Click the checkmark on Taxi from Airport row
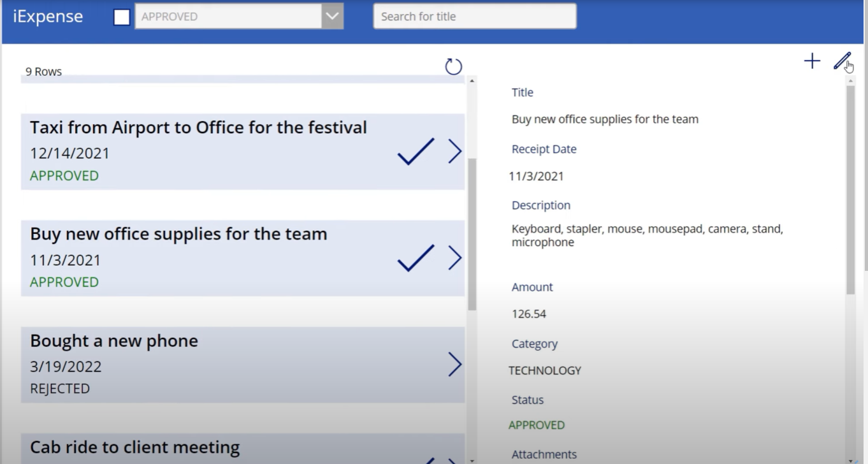The image size is (868, 464). click(416, 152)
